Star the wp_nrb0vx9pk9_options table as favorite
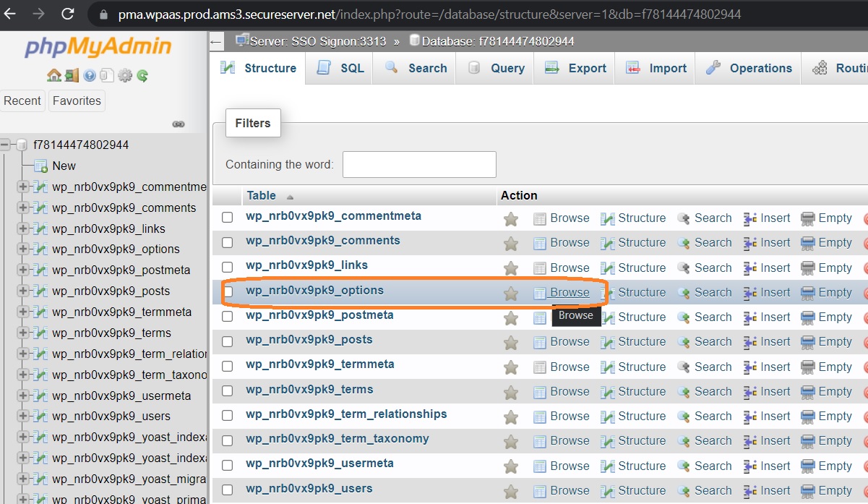The height and width of the screenshot is (504, 868). [x=511, y=293]
